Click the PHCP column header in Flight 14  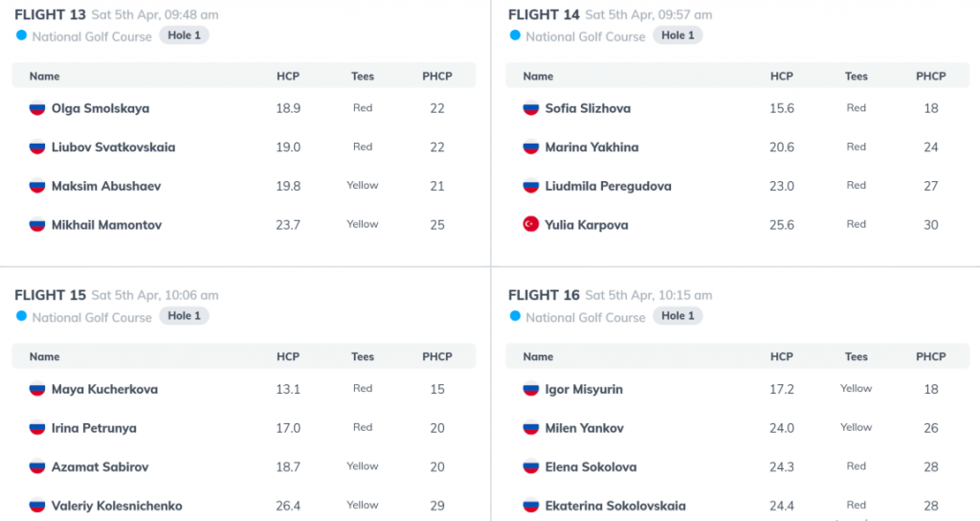[930, 76]
